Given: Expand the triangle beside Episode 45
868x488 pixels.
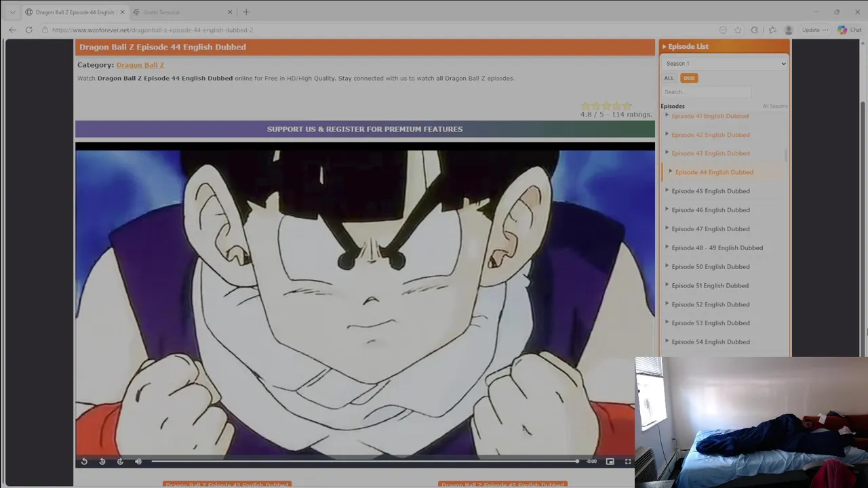Looking at the screenshot, I should coord(667,190).
